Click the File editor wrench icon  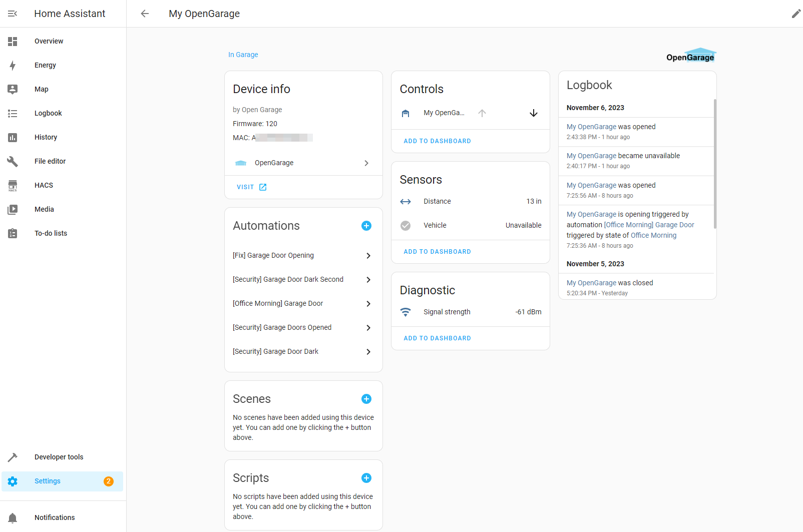click(x=13, y=161)
